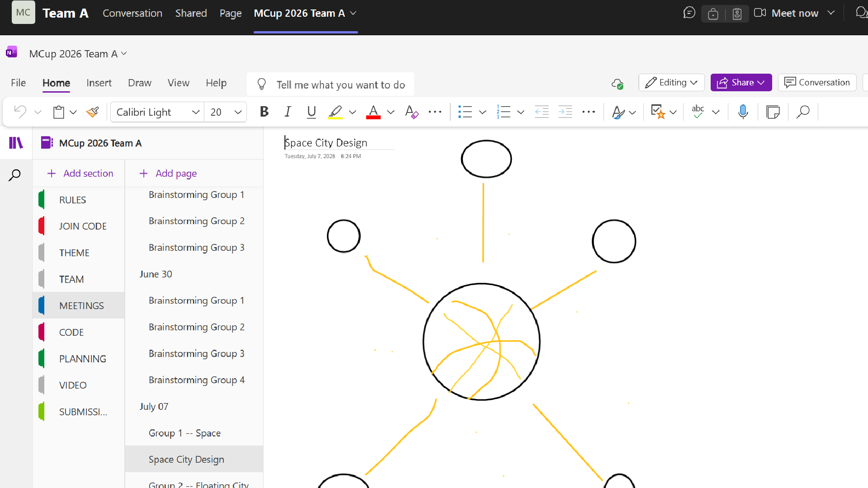Image resolution: width=868 pixels, height=488 pixels.
Task: Click the Conversation button in ribbon
Action: coord(817,83)
